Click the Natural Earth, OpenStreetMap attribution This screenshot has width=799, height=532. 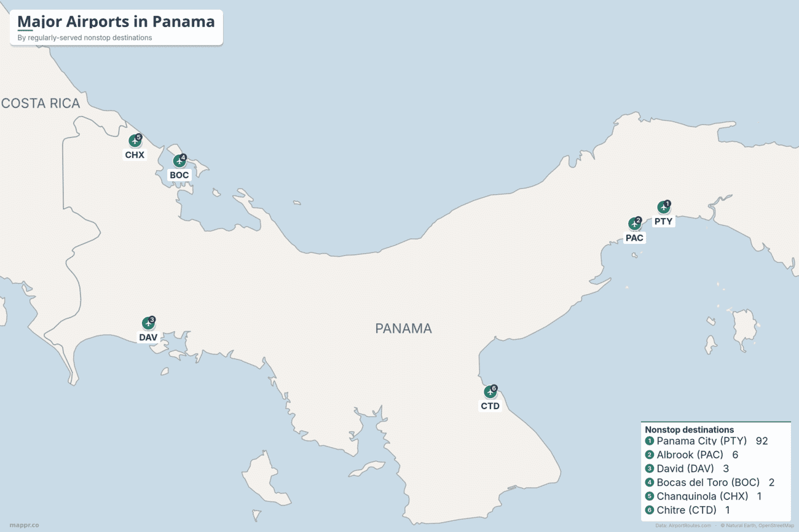click(x=757, y=525)
